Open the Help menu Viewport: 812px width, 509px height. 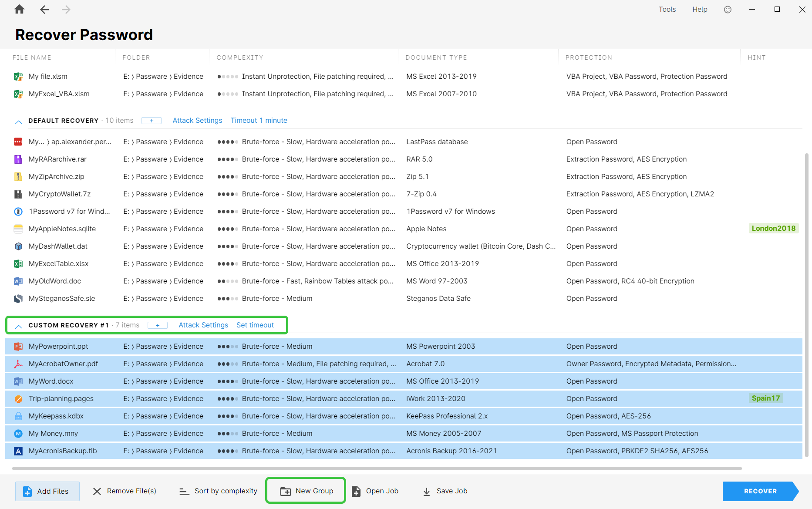pyautogui.click(x=700, y=9)
